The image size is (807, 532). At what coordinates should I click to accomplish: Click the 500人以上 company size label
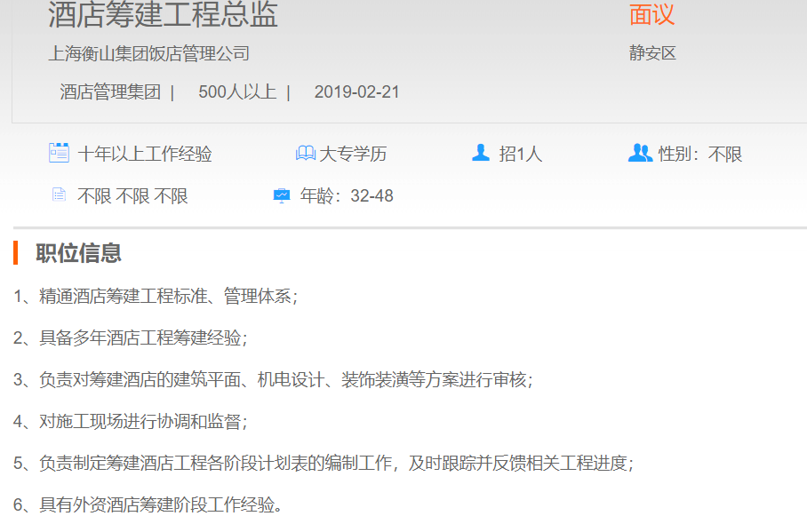point(237,92)
